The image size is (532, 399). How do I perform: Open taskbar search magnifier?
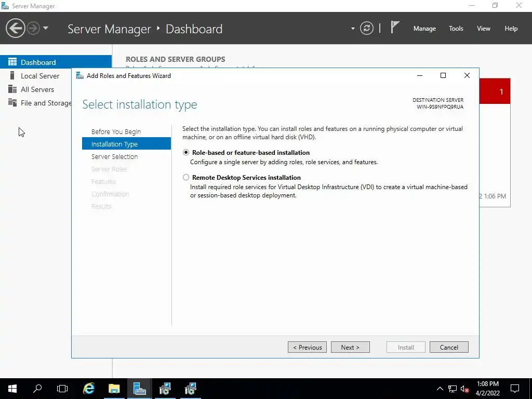pyautogui.click(x=37, y=389)
